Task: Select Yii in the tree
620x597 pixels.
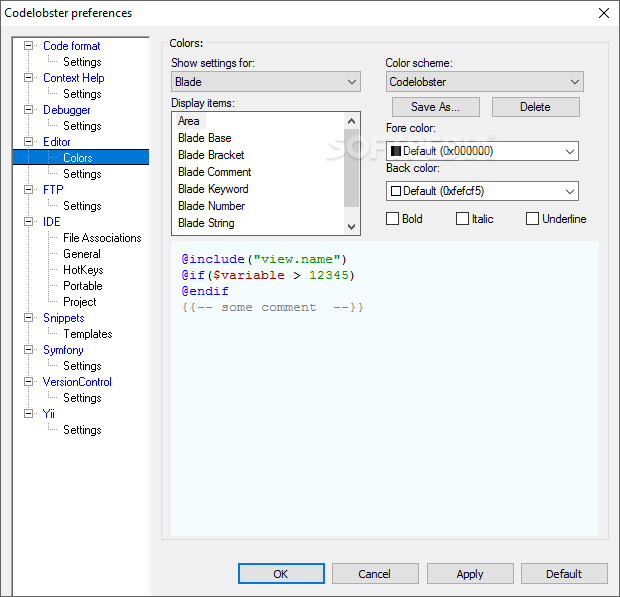Action: 49,414
